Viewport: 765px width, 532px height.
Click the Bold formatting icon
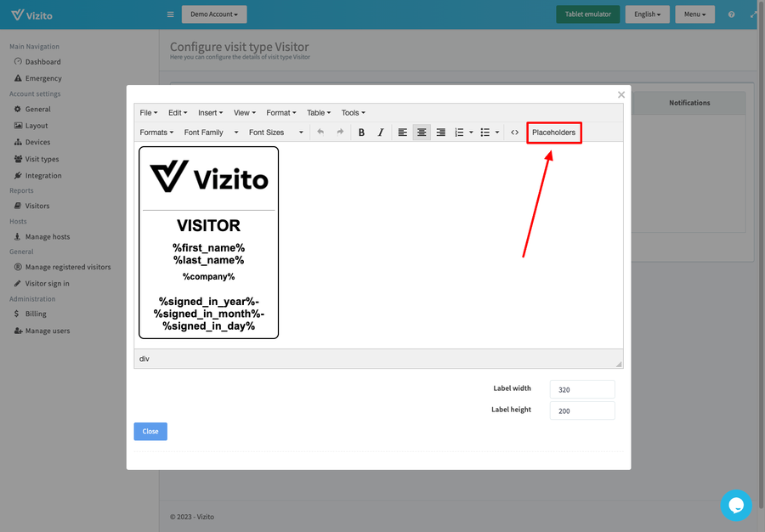pos(361,133)
